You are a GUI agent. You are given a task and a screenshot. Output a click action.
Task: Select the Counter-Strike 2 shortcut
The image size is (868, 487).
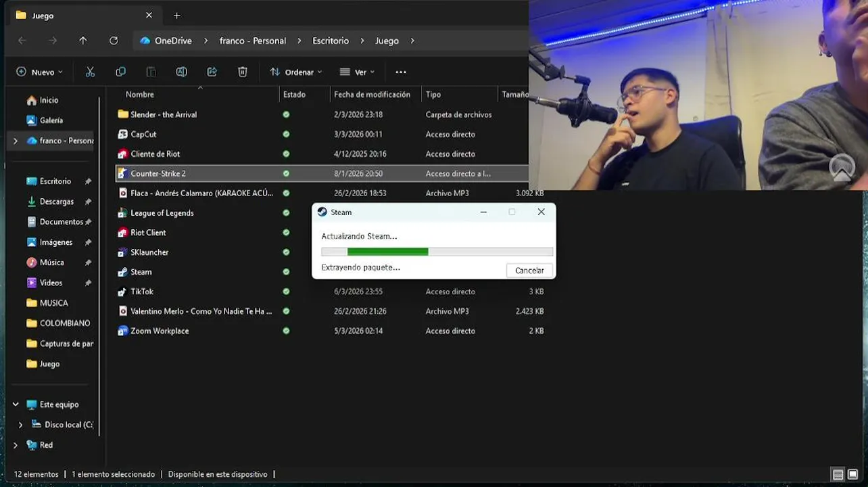[322, 173]
